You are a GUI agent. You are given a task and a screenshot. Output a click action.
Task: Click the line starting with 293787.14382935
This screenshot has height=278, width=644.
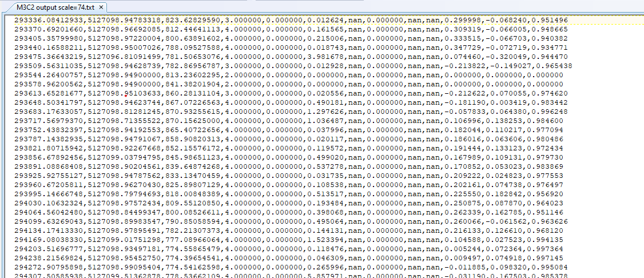click(x=289, y=139)
